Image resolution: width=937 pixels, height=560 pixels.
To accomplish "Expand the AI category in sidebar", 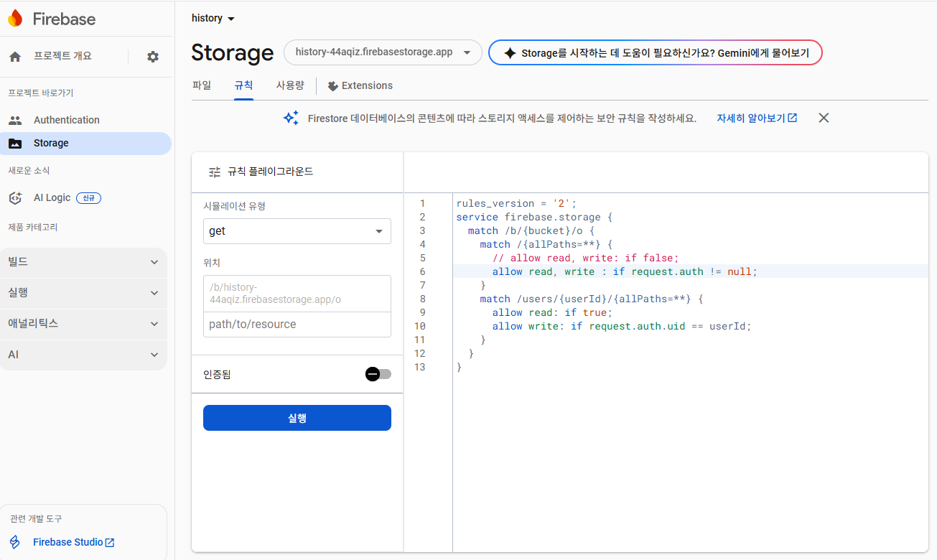I will click(83, 355).
